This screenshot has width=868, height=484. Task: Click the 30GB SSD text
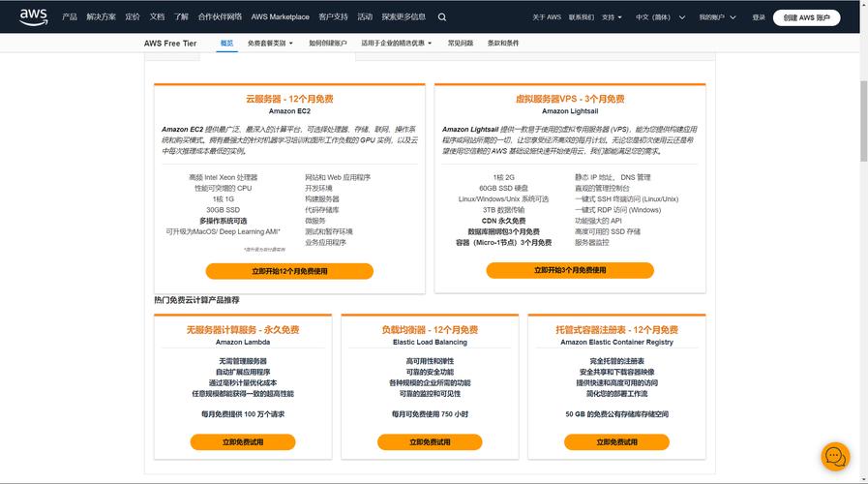click(x=224, y=210)
